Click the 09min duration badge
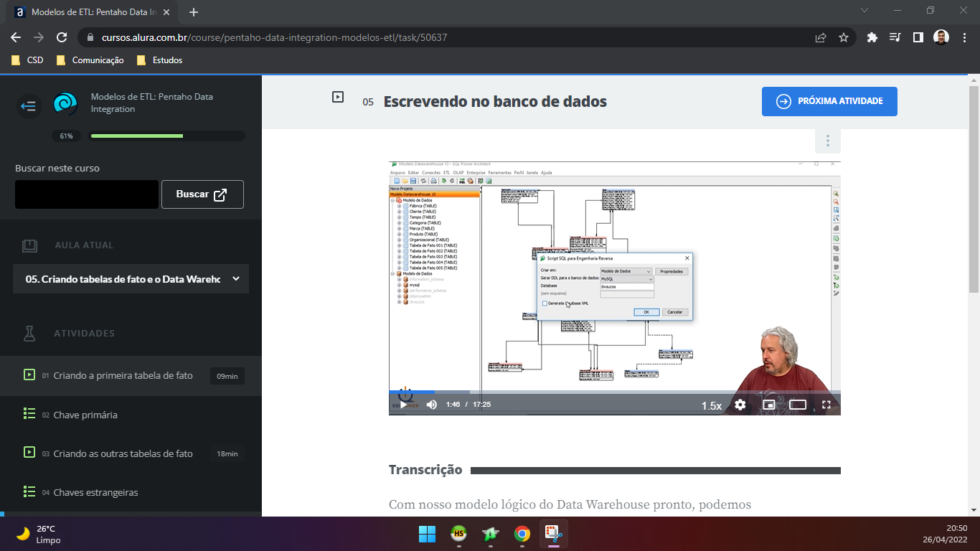980x551 pixels. (x=227, y=376)
